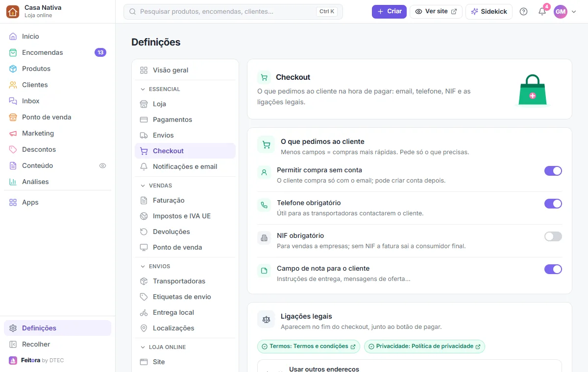Focus the Pesquisar produtos search field
This screenshot has width=588, height=372.
tap(233, 12)
